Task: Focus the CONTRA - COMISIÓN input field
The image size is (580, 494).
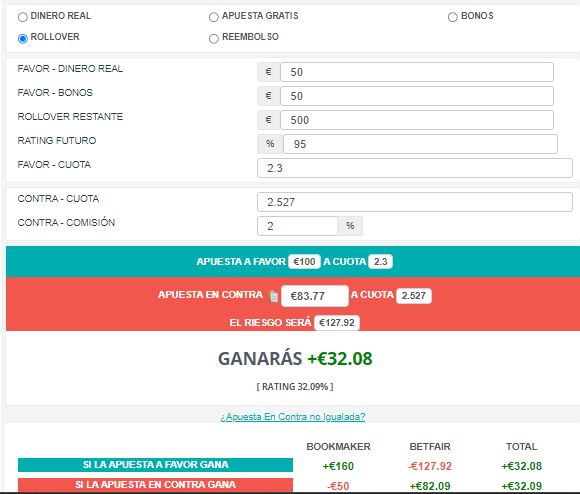Action: coord(297,226)
